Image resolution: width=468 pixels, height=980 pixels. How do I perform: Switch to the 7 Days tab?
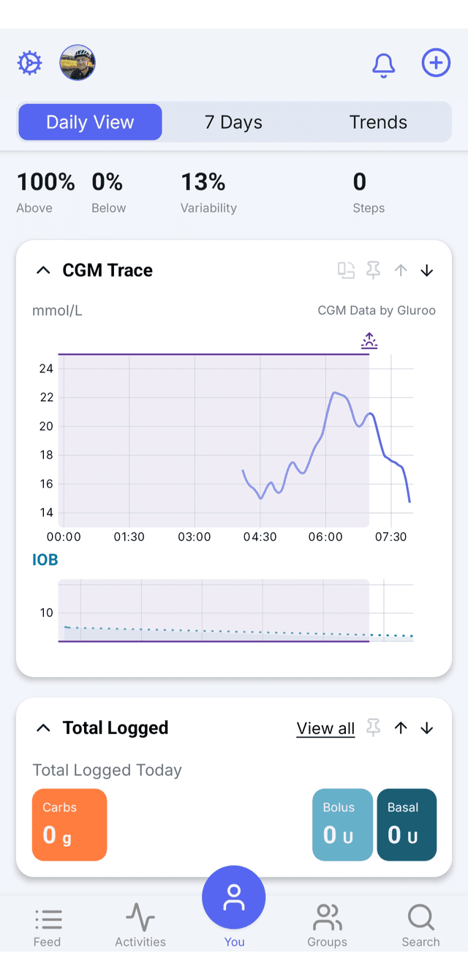[x=233, y=122]
